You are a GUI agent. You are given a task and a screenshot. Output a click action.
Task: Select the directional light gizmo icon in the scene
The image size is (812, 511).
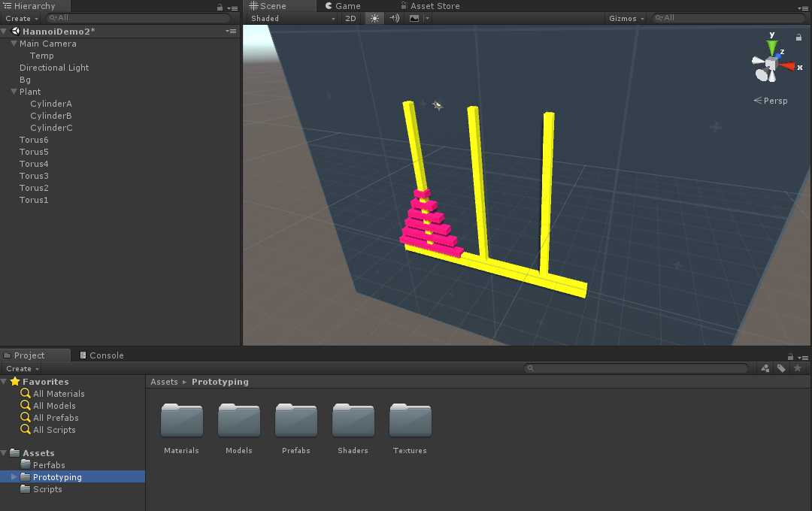[x=438, y=106]
